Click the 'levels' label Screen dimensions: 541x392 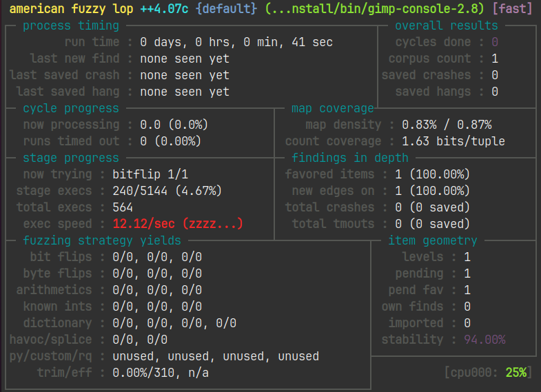(422, 257)
